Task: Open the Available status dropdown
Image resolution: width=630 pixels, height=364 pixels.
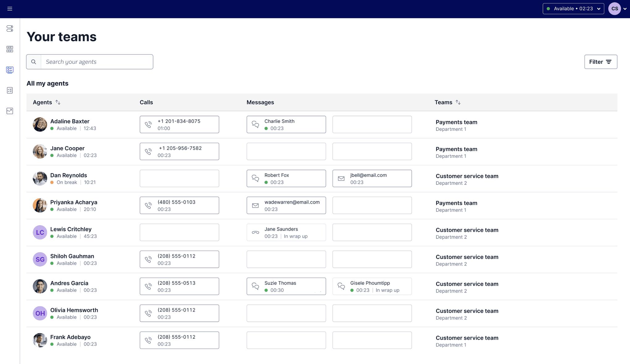Action: tap(573, 9)
